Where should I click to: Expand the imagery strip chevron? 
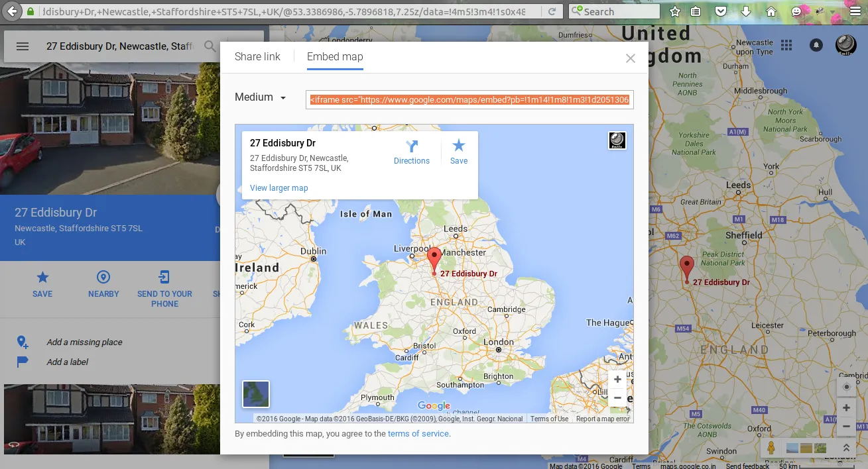pos(846,448)
